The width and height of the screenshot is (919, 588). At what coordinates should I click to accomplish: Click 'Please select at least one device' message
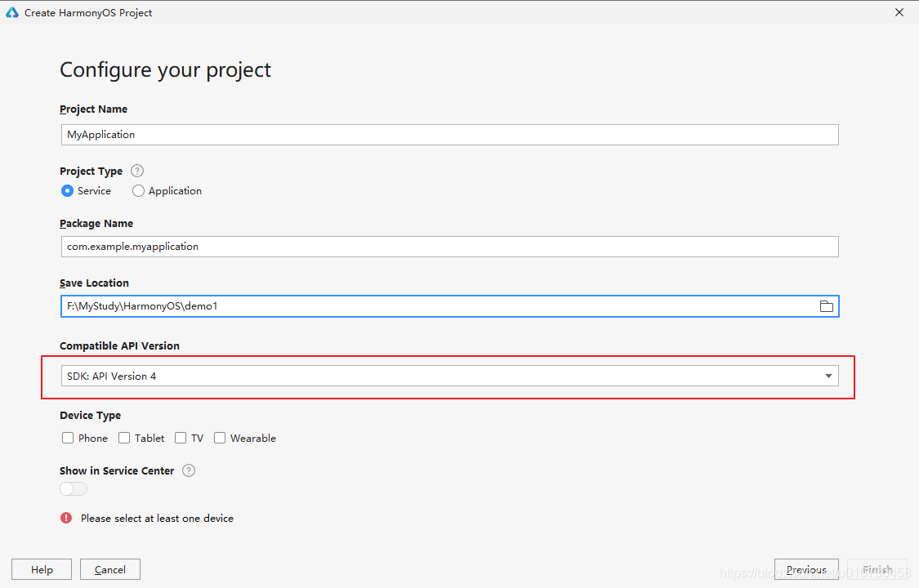tap(157, 519)
